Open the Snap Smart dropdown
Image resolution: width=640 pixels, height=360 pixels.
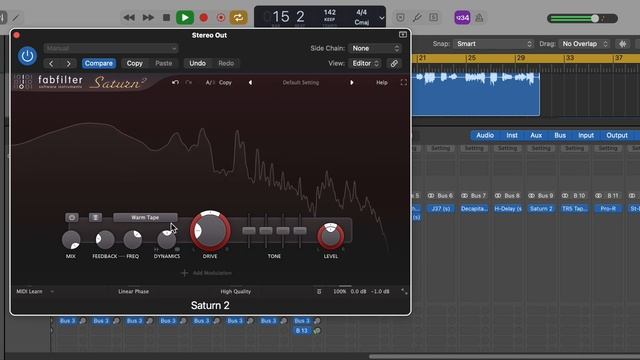pyautogui.click(x=493, y=44)
